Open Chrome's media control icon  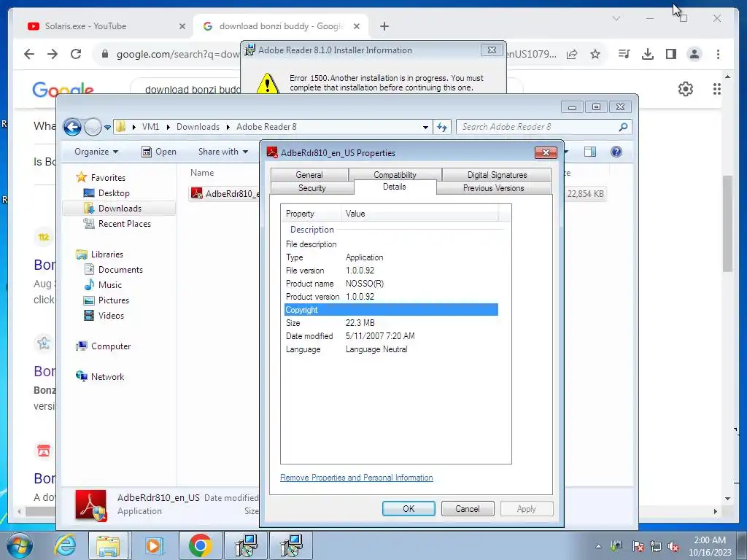tap(624, 54)
